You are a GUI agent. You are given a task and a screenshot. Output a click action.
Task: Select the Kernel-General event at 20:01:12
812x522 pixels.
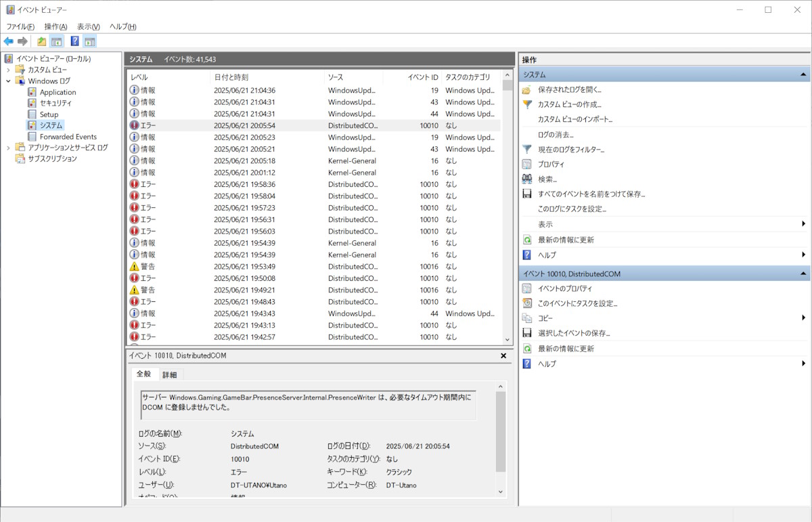pos(314,173)
